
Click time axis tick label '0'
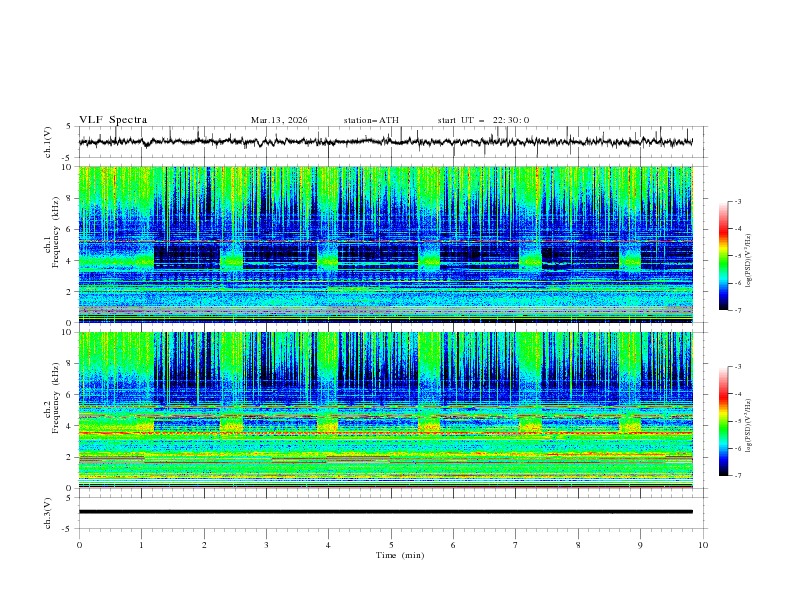[x=79, y=545]
